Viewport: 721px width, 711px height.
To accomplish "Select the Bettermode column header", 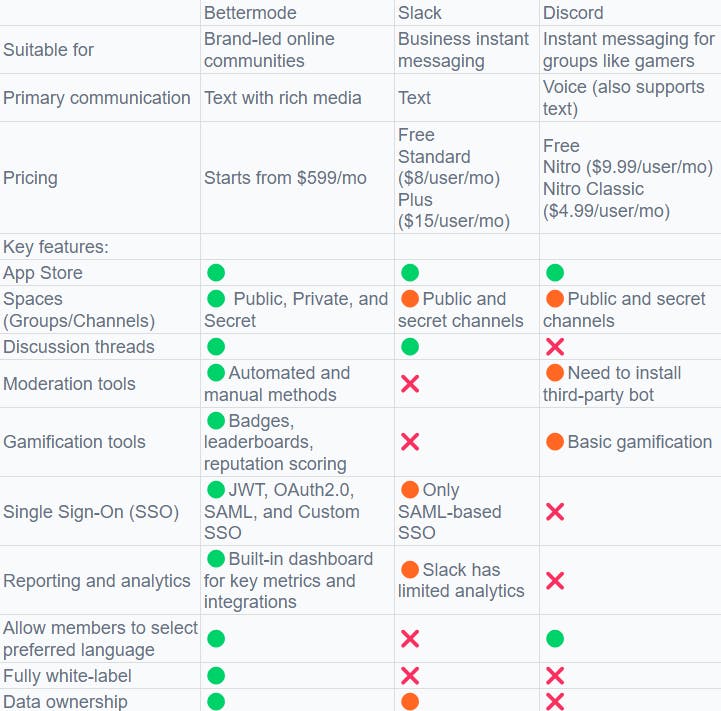I will coord(252,13).
